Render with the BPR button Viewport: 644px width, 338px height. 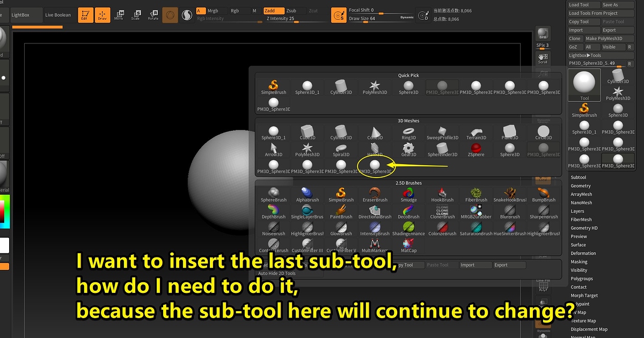tap(543, 34)
